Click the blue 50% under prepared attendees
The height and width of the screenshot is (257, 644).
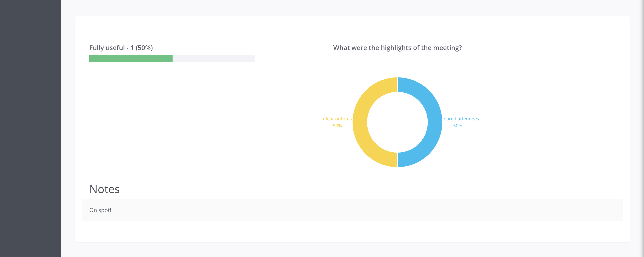click(x=458, y=126)
